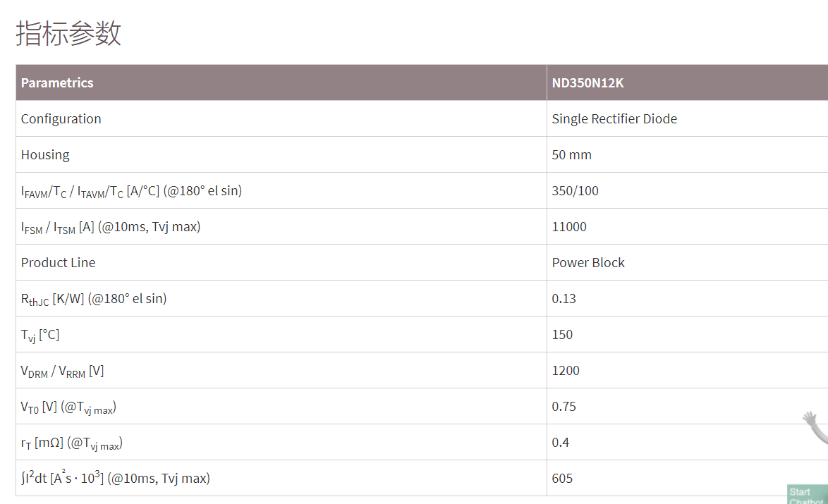This screenshot has width=828, height=504.
Task: Click the 指标参数 section heading
Action: tap(68, 33)
